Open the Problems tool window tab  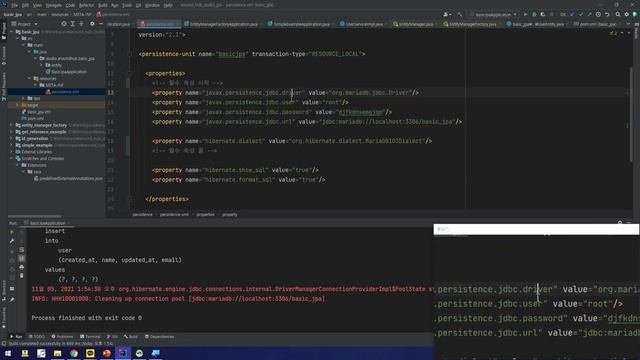(62, 337)
